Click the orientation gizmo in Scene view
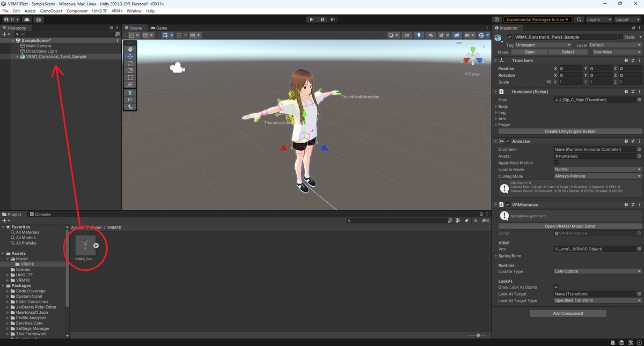Viewport: 644px width, 346px height. [x=472, y=57]
